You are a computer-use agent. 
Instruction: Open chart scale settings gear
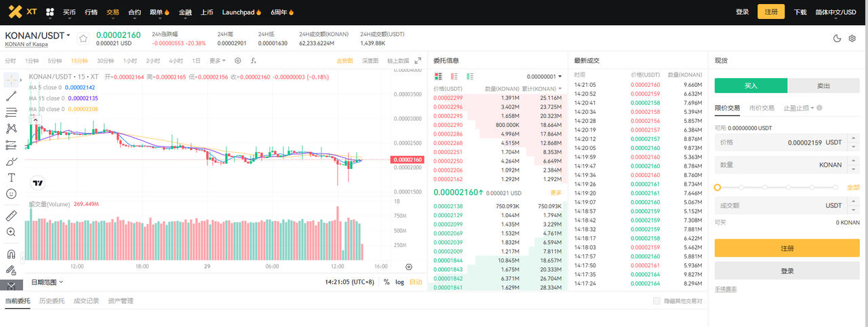[409, 267]
